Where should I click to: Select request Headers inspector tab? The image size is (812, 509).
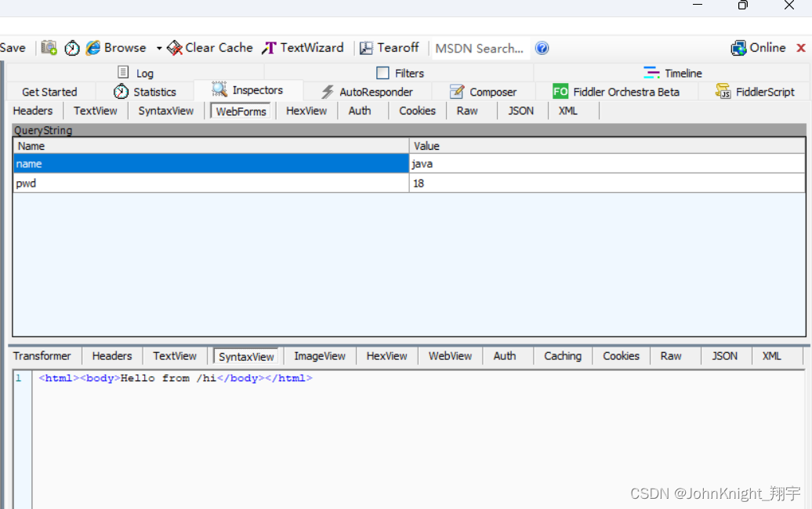coord(33,111)
